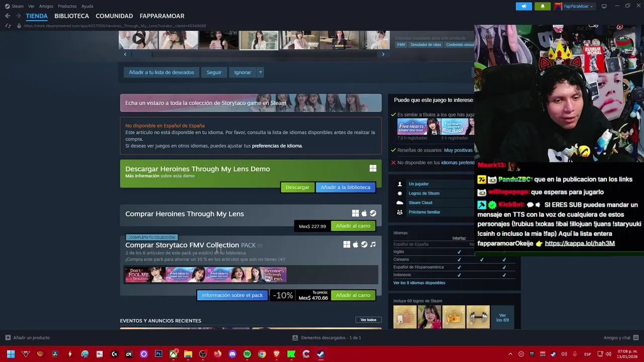Open the Ver menu
Viewport: 644px width, 362px height.
point(31,6)
